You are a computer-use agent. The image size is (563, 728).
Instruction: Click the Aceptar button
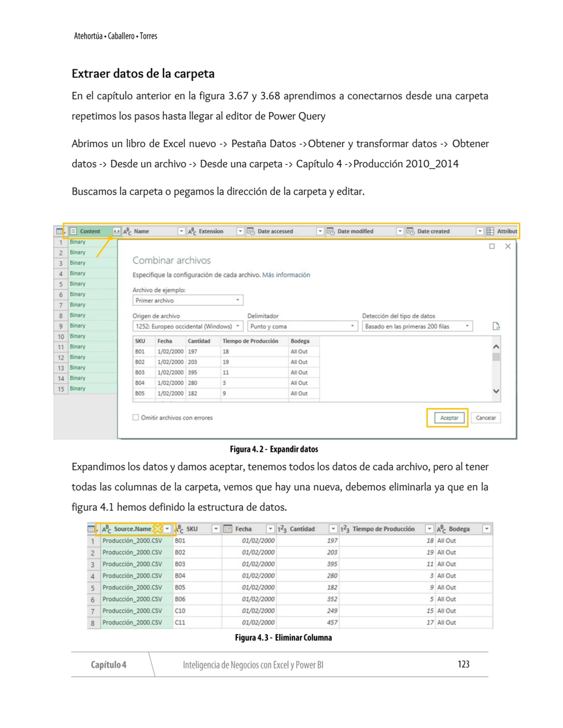449,418
